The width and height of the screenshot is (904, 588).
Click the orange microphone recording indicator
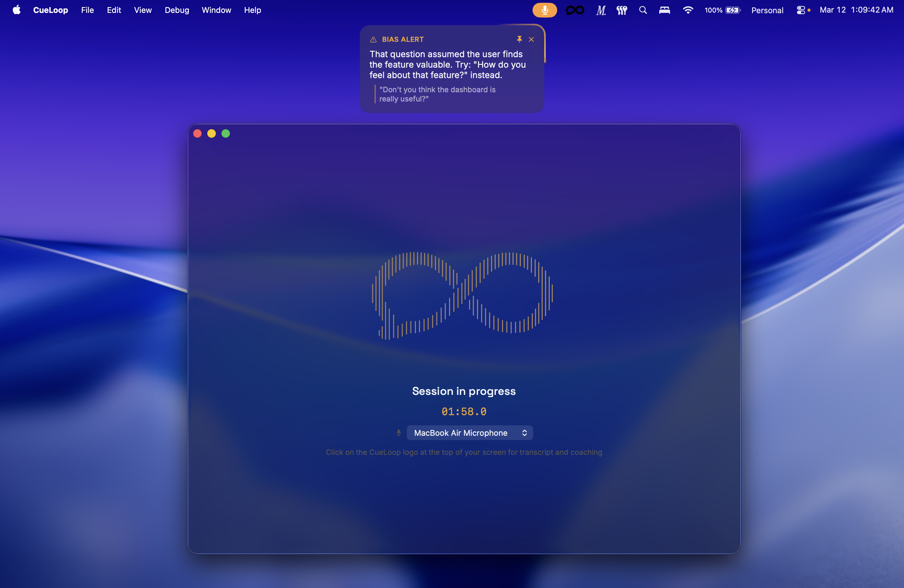tap(544, 10)
